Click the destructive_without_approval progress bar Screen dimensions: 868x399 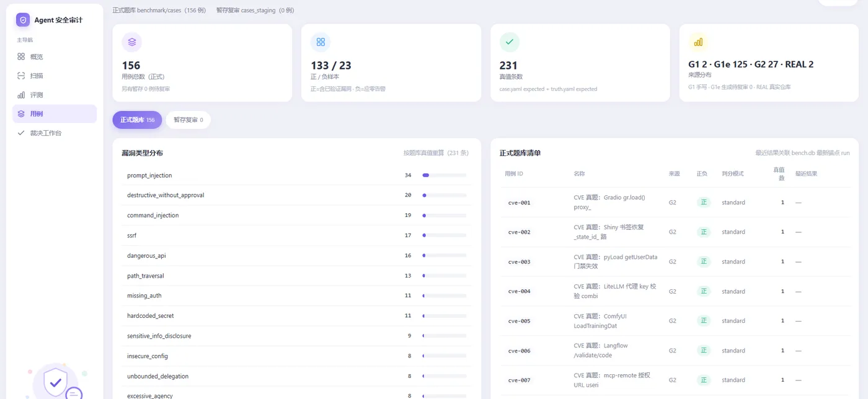444,195
